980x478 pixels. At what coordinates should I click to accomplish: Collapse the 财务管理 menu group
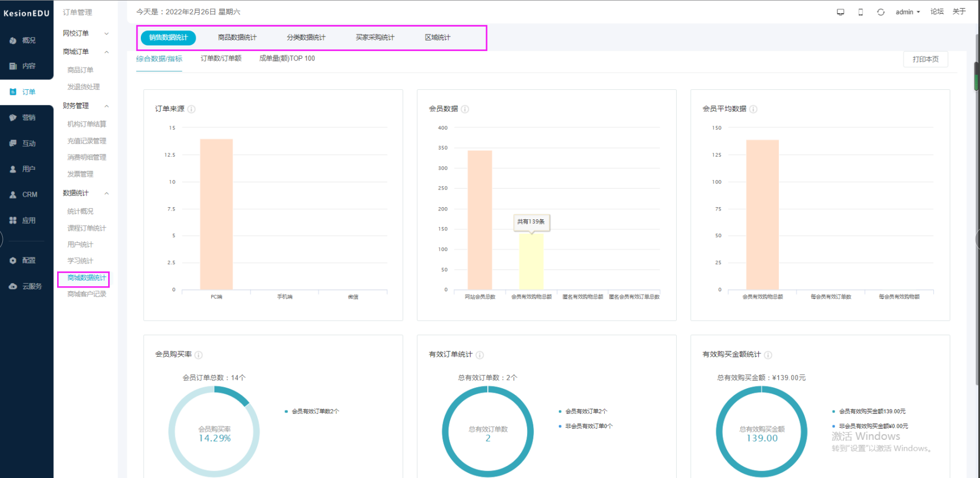[85, 106]
